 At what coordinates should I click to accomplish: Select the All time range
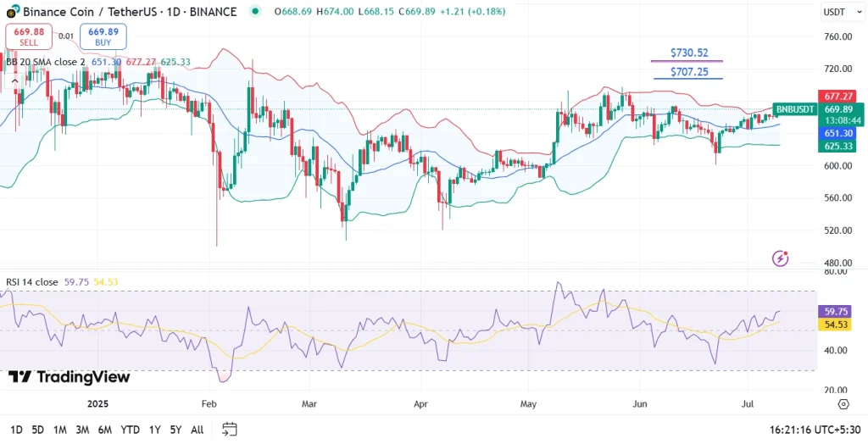coord(197,430)
